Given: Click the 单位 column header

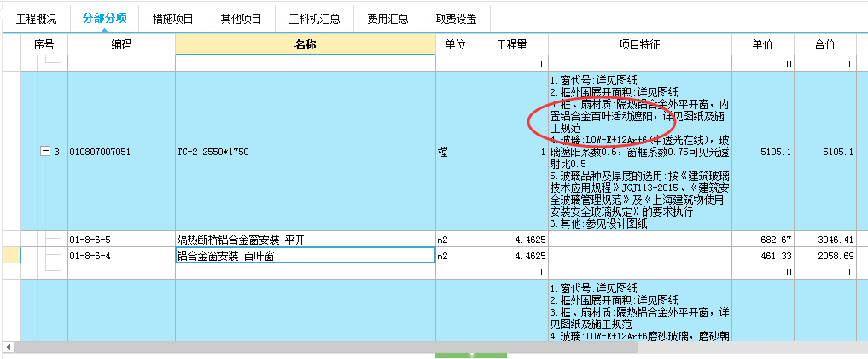Looking at the screenshot, I should 455,45.
